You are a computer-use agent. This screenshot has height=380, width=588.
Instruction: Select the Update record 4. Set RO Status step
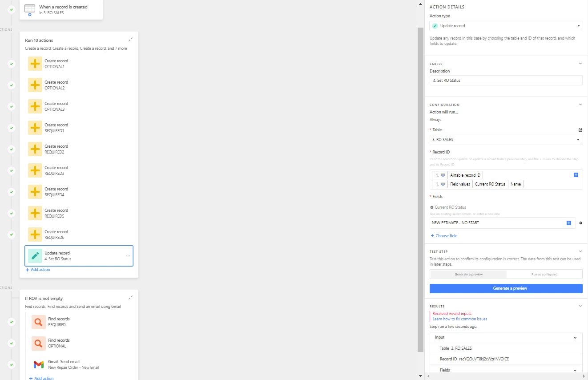(79, 256)
